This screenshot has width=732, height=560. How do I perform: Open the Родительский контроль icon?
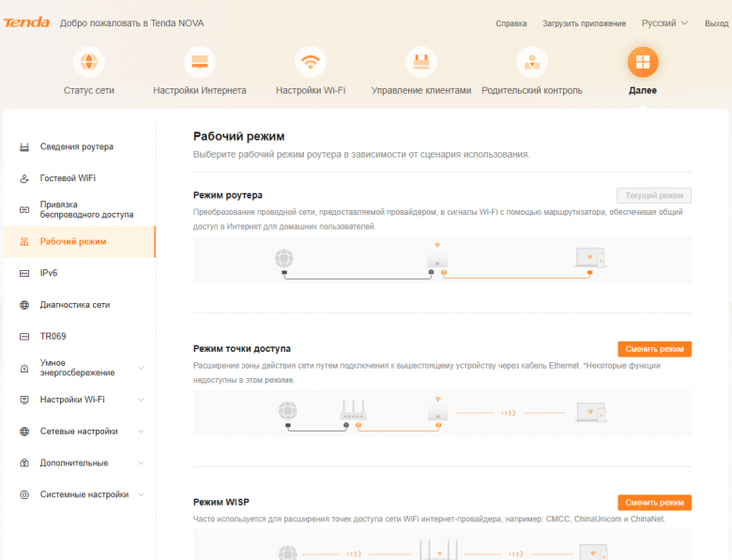point(532,62)
